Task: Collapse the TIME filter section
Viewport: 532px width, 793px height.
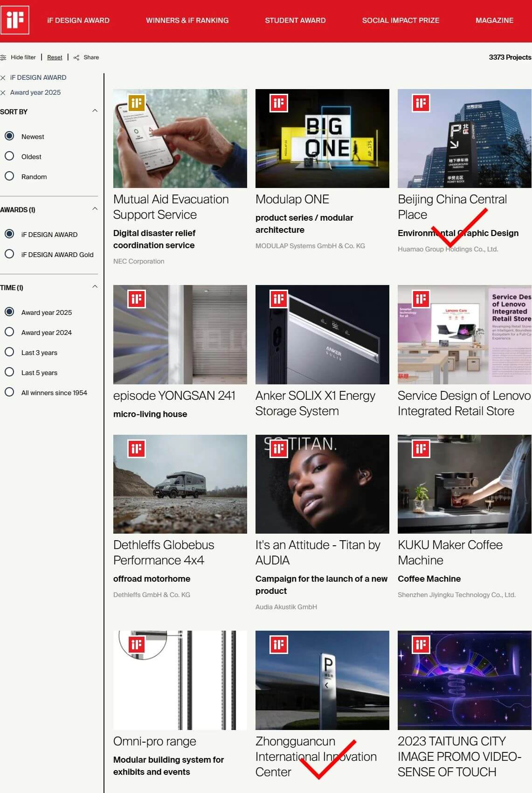Action: pyautogui.click(x=95, y=287)
